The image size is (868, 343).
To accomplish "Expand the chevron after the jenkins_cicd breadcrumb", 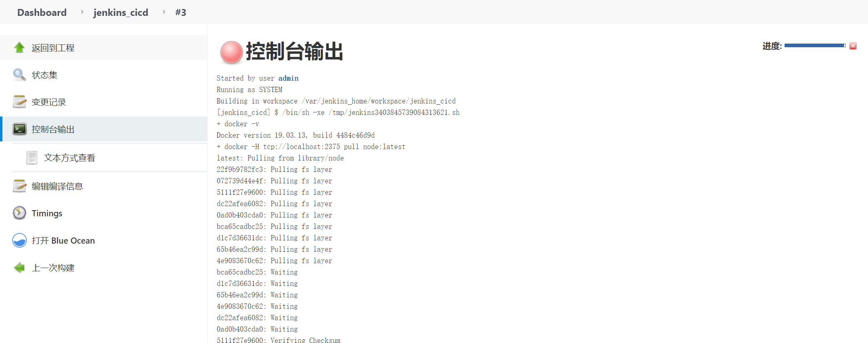I will click(164, 12).
